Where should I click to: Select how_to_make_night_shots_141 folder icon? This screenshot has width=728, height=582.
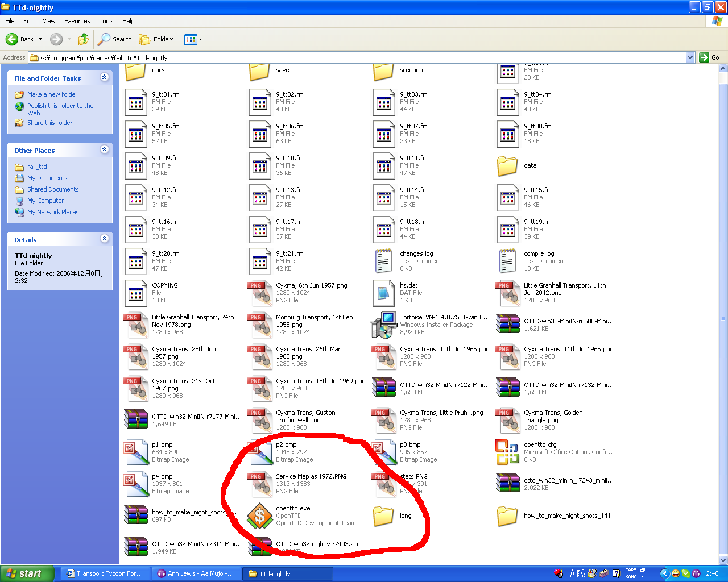[507, 516]
